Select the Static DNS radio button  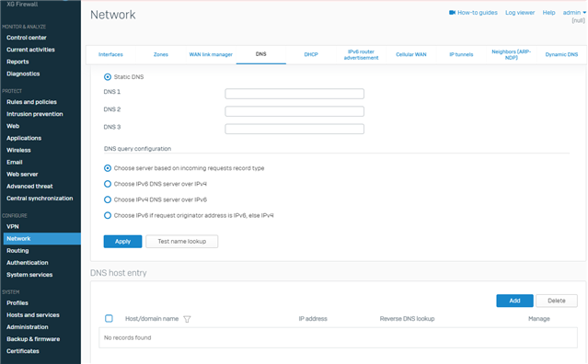pyautogui.click(x=108, y=77)
